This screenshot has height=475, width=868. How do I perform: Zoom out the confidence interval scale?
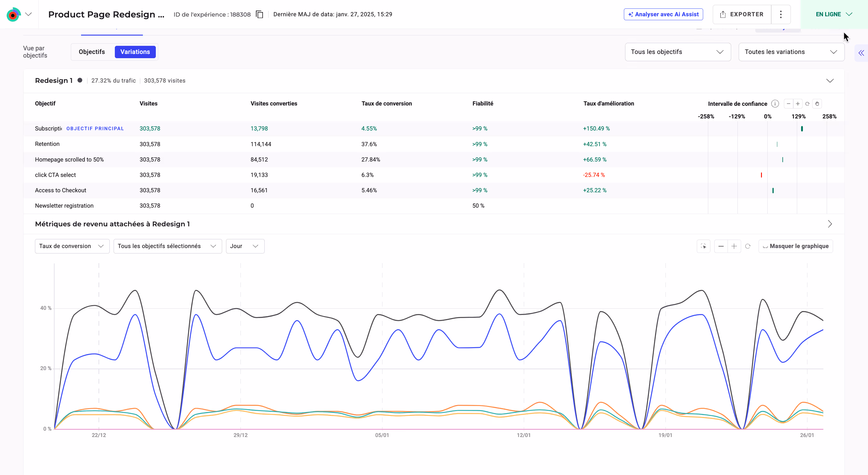click(x=788, y=104)
